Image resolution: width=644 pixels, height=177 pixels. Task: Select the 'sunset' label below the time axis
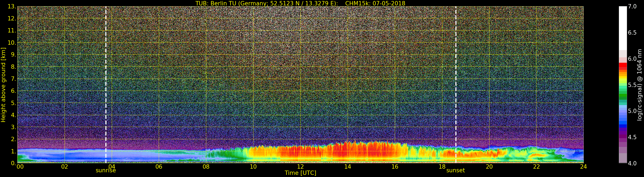click(x=456, y=171)
